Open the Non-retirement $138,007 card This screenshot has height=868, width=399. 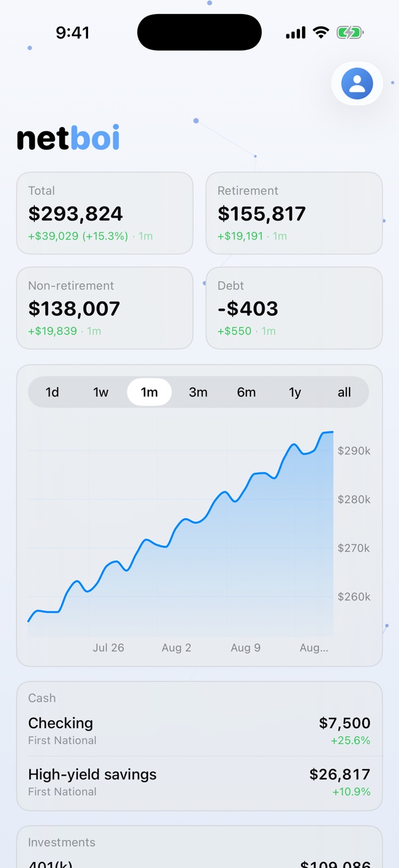point(104,307)
